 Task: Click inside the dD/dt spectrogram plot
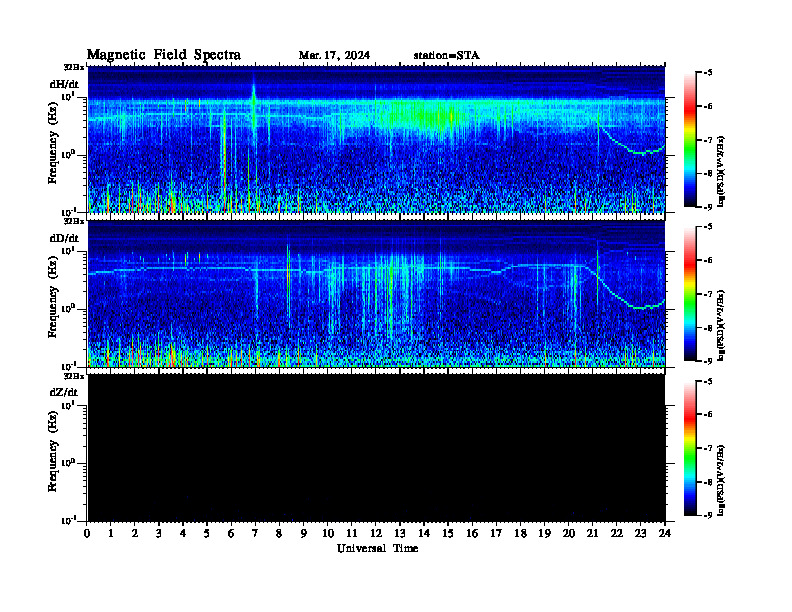(376, 294)
